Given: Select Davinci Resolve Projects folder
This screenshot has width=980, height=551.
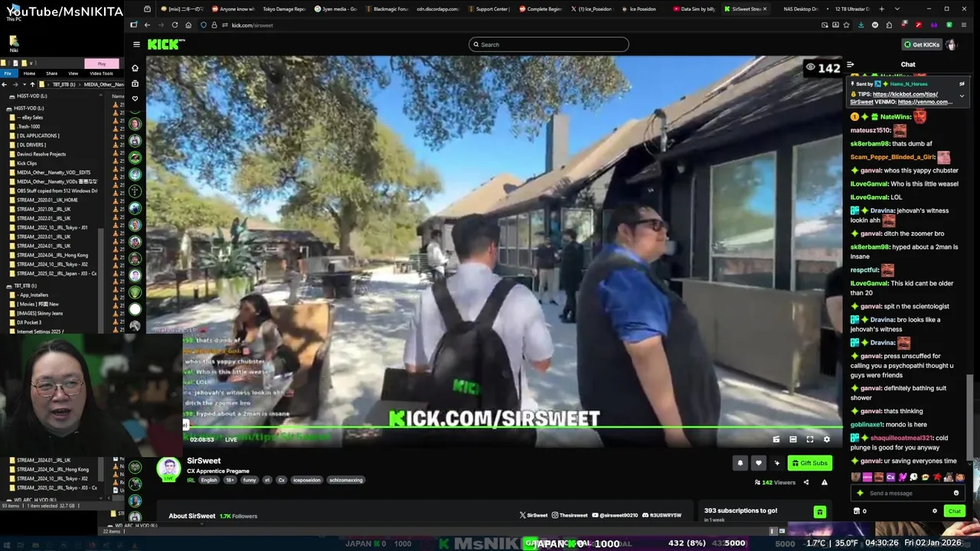Looking at the screenshot, I should pos(41,154).
